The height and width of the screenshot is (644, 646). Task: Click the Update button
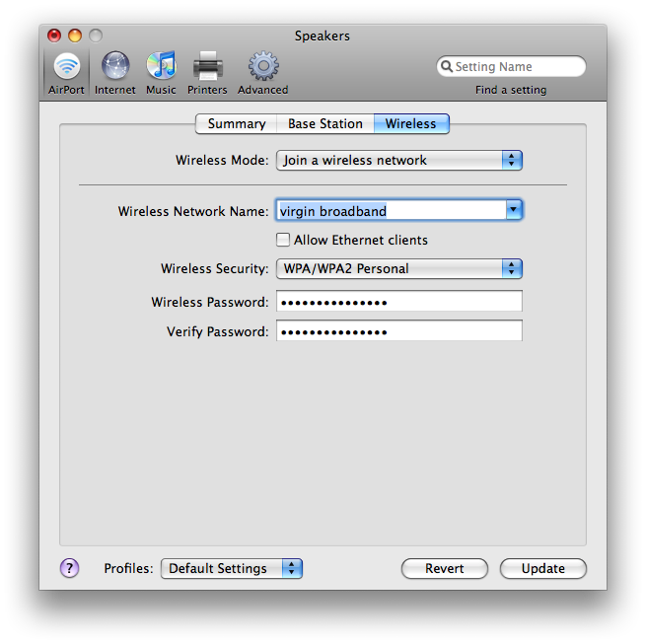point(543,569)
